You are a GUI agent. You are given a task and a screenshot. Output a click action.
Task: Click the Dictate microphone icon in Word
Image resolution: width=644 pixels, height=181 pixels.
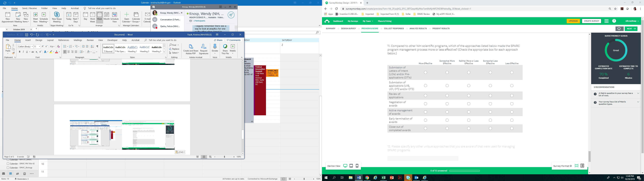coord(215,46)
